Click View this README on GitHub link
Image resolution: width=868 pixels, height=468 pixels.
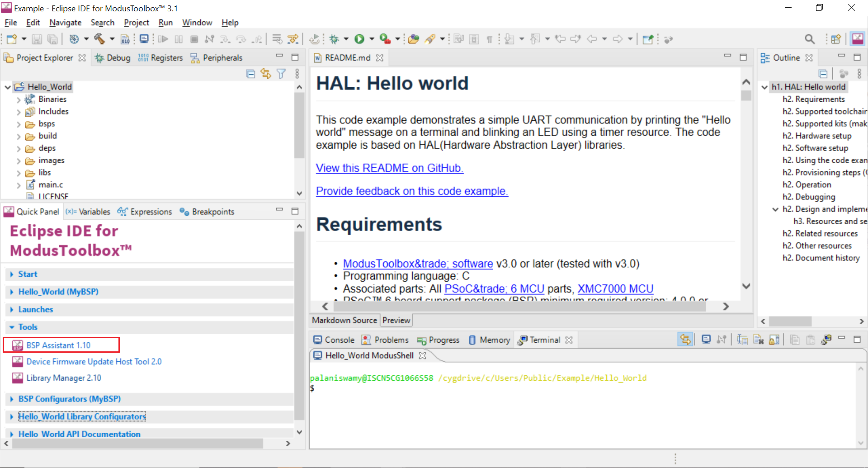click(390, 168)
